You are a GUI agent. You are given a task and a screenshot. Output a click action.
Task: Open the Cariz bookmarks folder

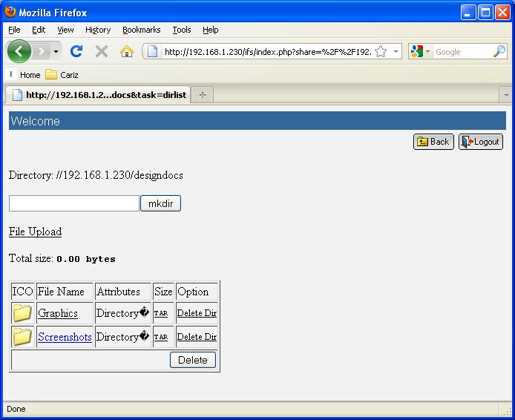pos(62,75)
